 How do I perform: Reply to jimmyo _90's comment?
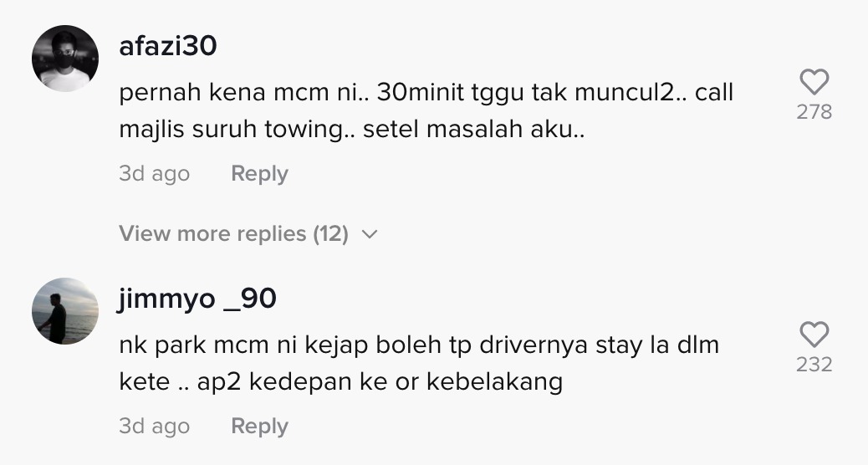259,427
